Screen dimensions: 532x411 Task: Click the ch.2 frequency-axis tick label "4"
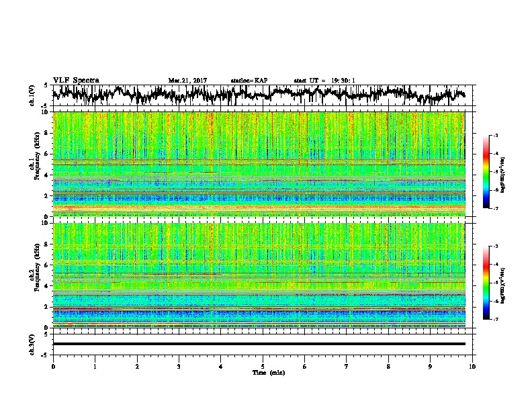tap(47, 286)
